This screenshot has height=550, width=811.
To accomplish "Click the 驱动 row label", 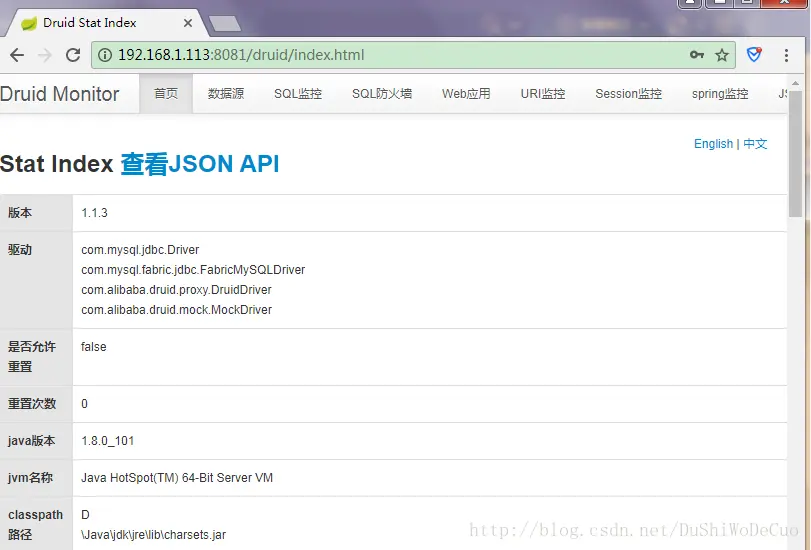I will click(20, 250).
